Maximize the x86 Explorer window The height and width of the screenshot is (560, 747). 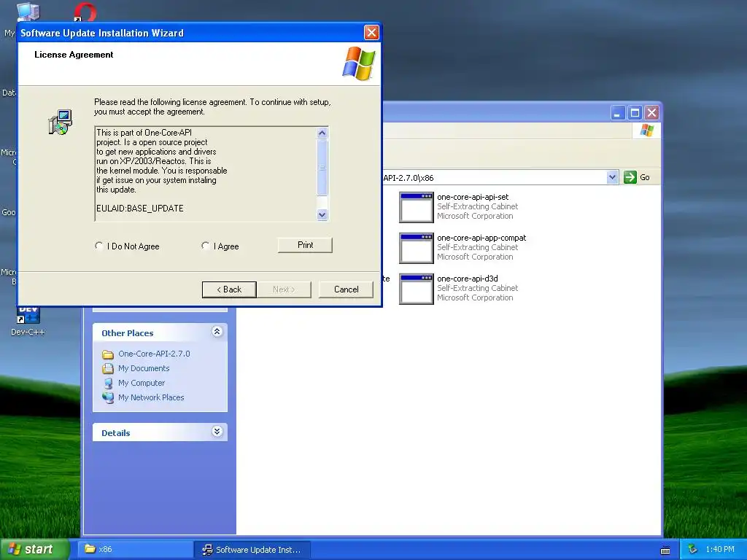[635, 113]
